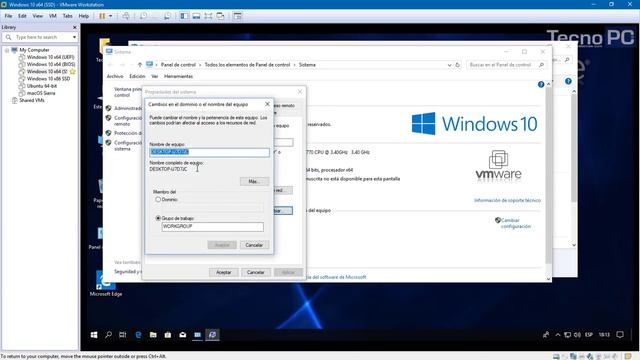
Task: Open the VMware File menu
Action: pyautogui.click(x=8, y=16)
